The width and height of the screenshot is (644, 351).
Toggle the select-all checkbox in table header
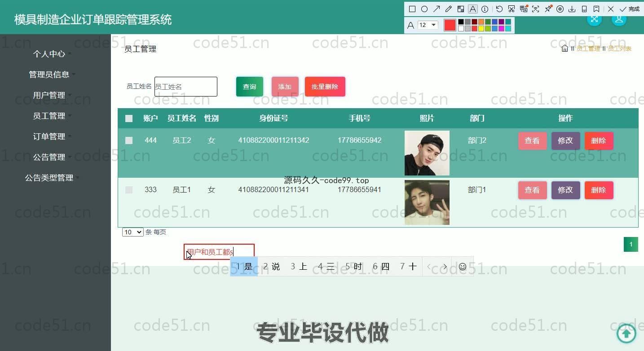[x=129, y=118]
